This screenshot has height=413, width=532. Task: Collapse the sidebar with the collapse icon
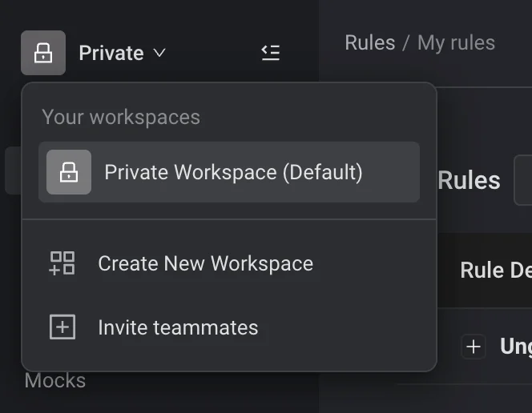coord(271,53)
